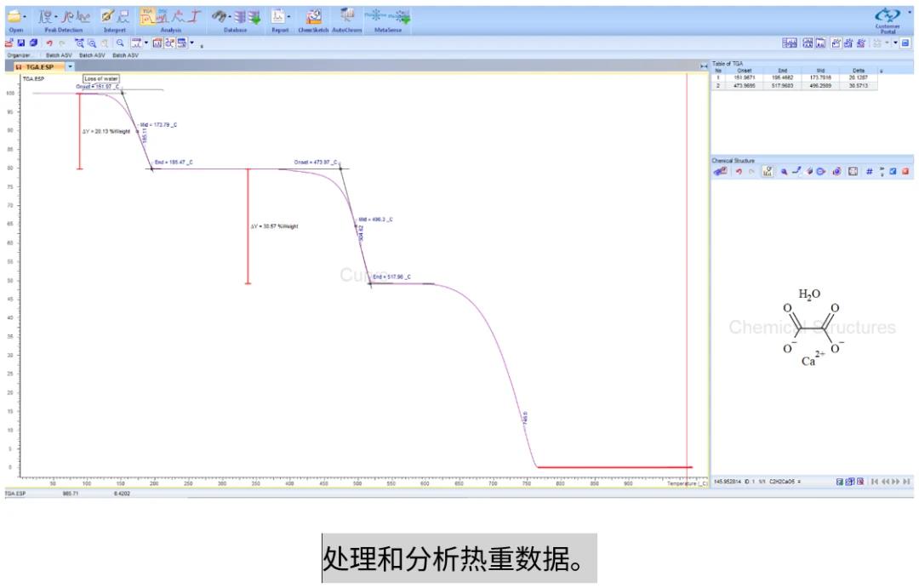This screenshot has width=919, height=588.
Task: Click the Mid = 173.79 label on curve
Action: [x=158, y=125]
